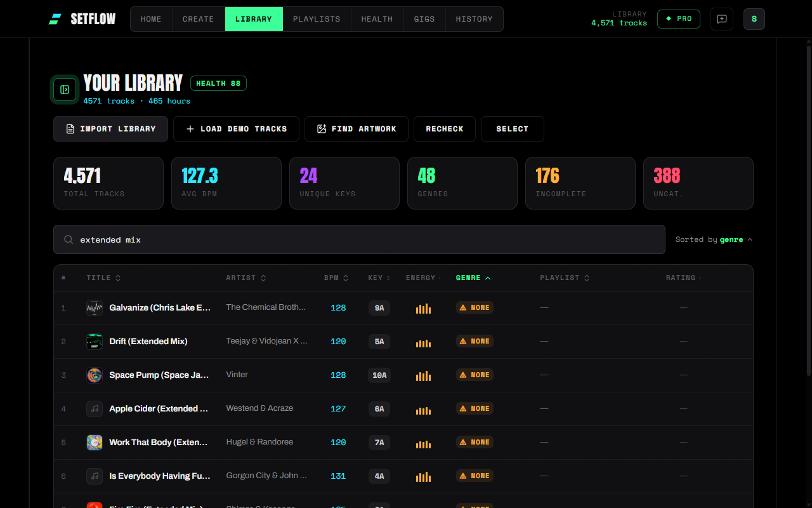This screenshot has height=508, width=812.
Task: Select the track title "Galvanize (Chris Lake E…"
Action: click(x=160, y=308)
